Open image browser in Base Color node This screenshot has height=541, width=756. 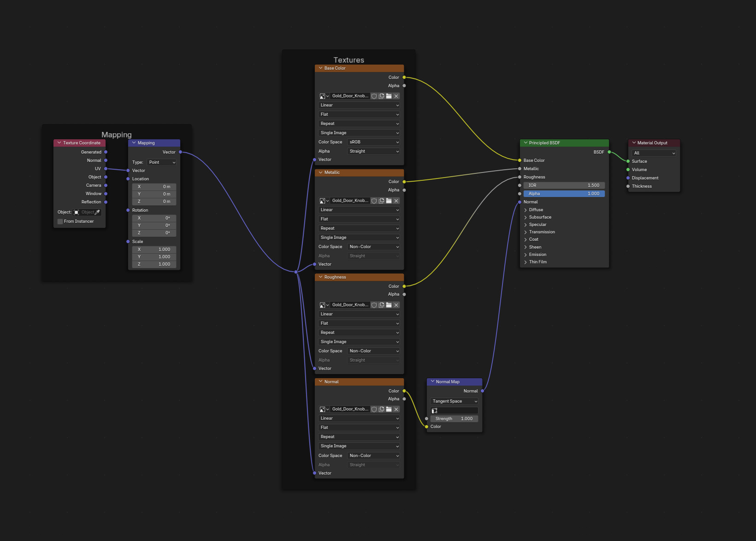pyautogui.click(x=324, y=96)
